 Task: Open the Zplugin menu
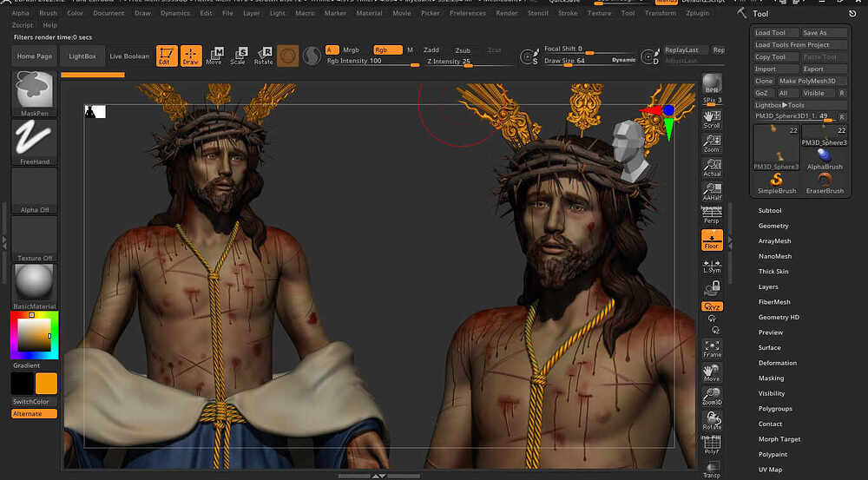coord(697,13)
